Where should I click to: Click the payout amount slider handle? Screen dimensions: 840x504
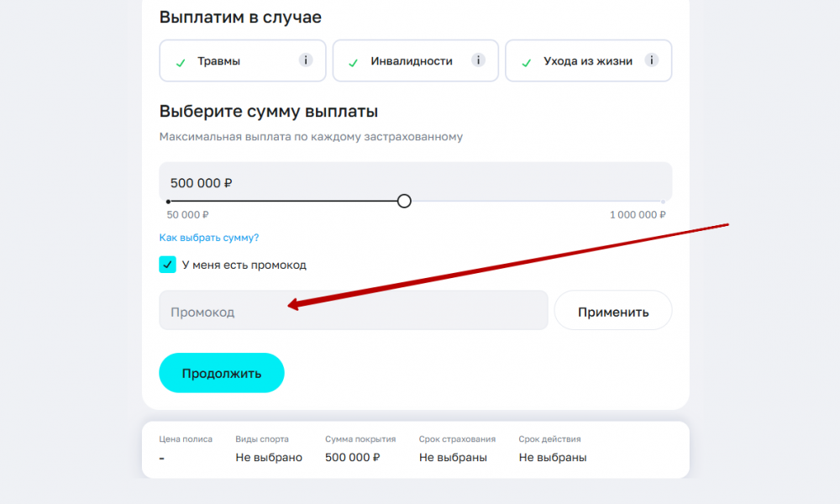[x=404, y=202]
